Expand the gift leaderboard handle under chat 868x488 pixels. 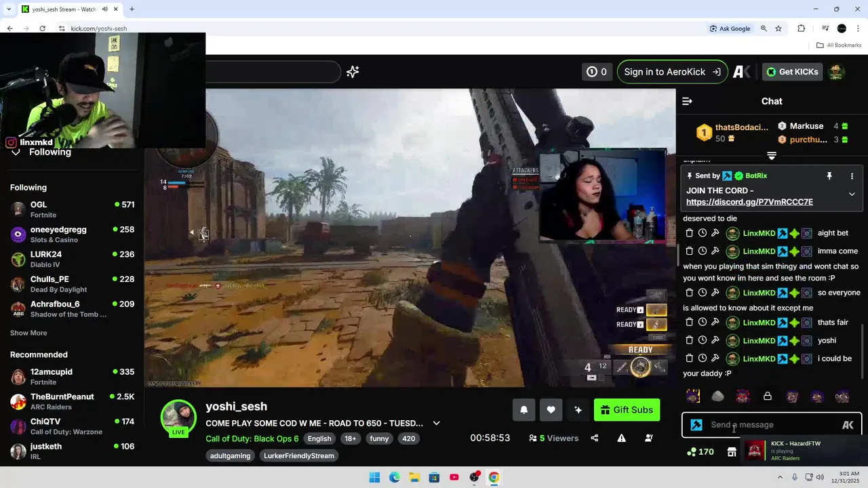click(772, 155)
